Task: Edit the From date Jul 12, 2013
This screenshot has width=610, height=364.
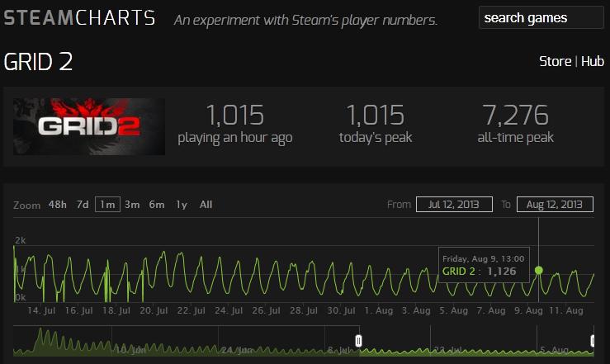Action: (454, 205)
